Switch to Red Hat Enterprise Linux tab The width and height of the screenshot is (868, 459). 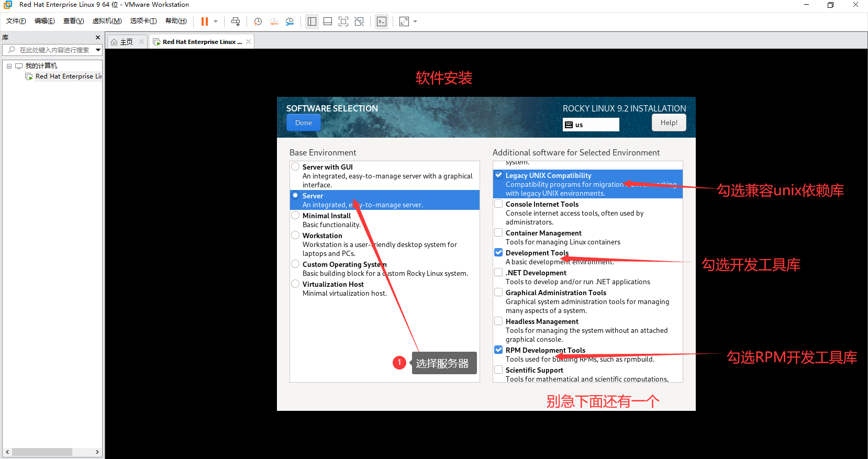click(x=202, y=42)
